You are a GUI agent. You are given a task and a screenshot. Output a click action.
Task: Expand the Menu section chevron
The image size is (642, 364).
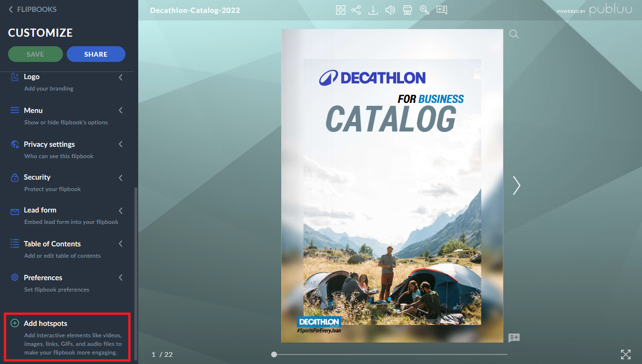click(121, 111)
